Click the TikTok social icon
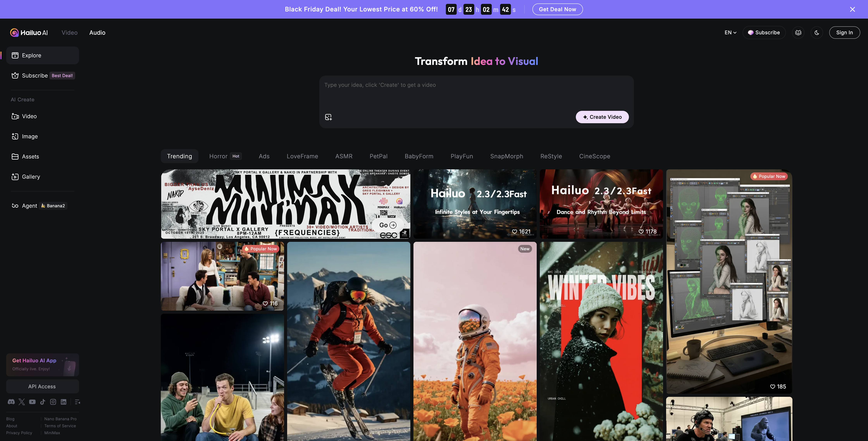Image resolution: width=868 pixels, height=441 pixels. (x=42, y=402)
